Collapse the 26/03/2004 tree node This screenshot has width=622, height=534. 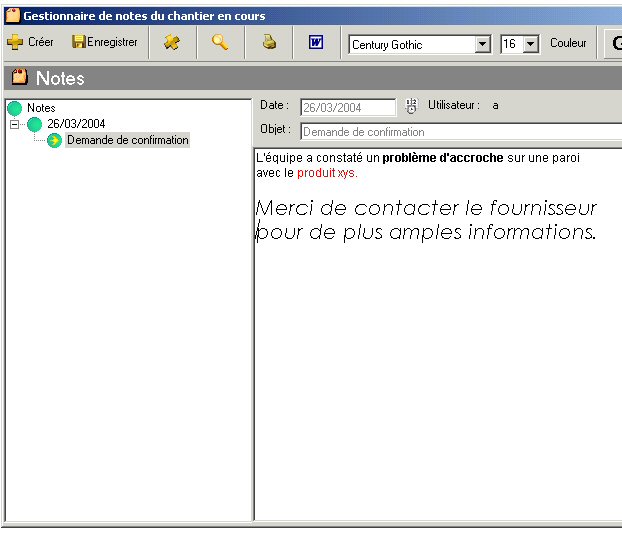point(14,125)
